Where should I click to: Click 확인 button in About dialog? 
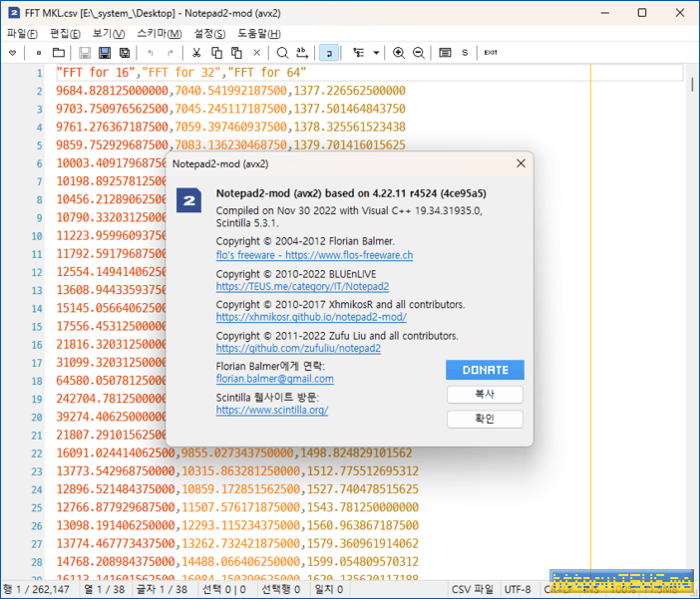[x=485, y=420]
